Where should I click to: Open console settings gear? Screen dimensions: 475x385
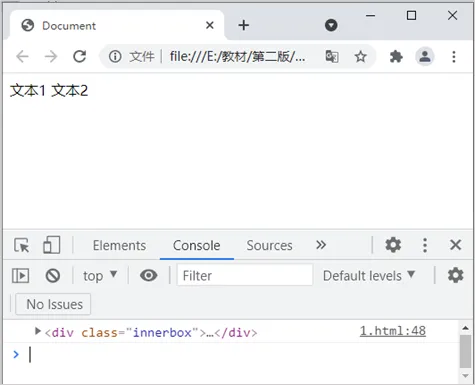tap(455, 275)
